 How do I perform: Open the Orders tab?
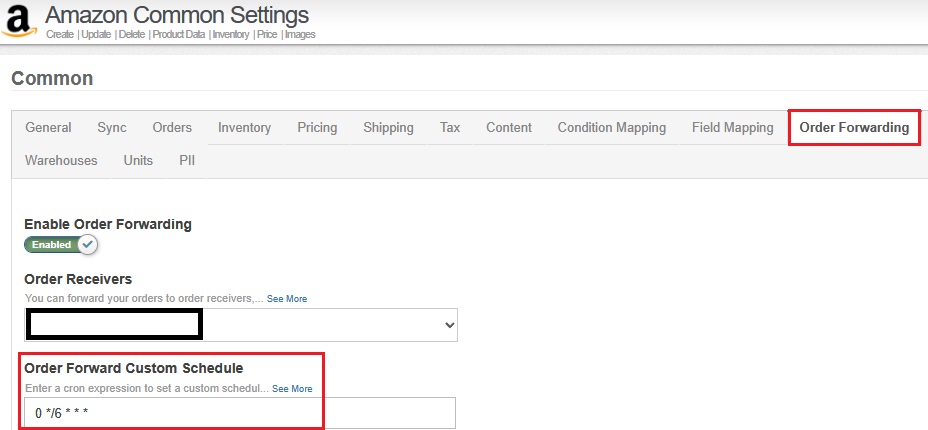(x=172, y=128)
